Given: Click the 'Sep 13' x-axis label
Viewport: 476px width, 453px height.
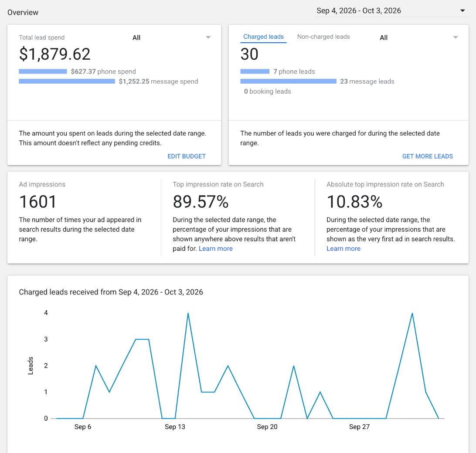Looking at the screenshot, I should [175, 426].
